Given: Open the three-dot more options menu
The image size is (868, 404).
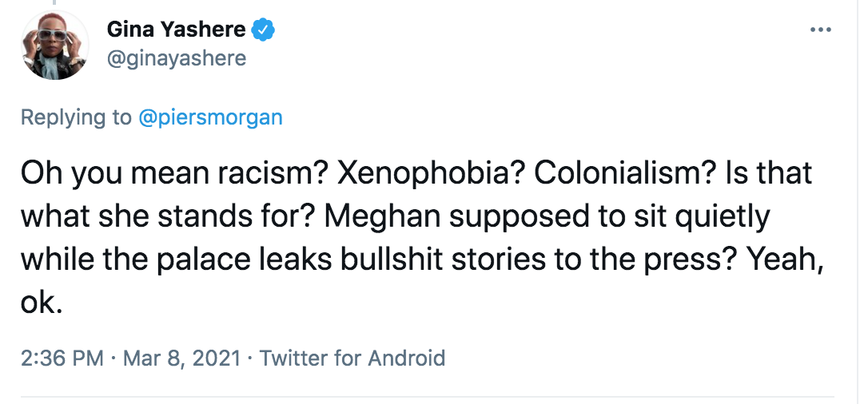Looking at the screenshot, I should tap(821, 30).
